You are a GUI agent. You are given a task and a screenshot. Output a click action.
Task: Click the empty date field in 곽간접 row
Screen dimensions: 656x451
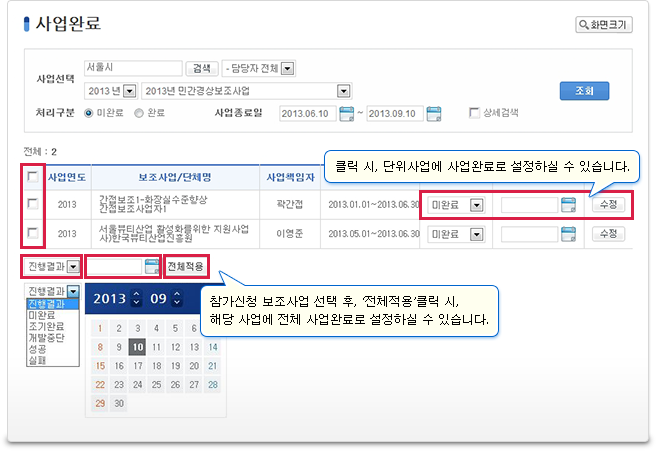click(530, 205)
